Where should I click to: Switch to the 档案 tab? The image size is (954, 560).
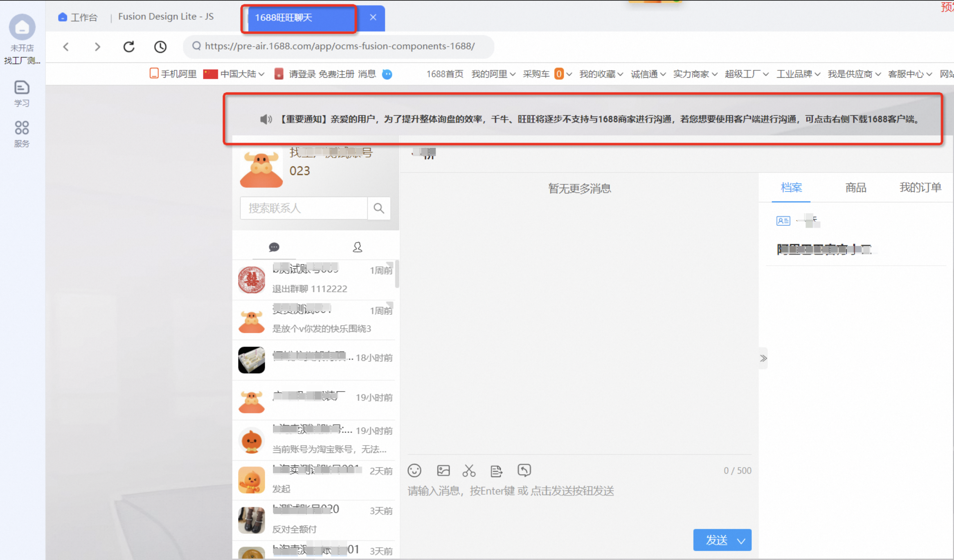click(x=791, y=188)
